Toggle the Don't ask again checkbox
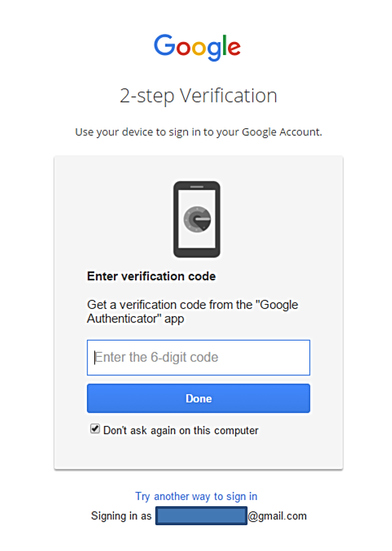The width and height of the screenshot is (392, 551). click(x=95, y=429)
